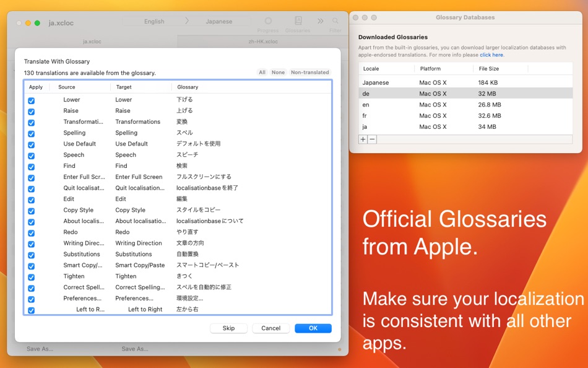
Task: Click the toolbar overflow chevrons icon
Action: (320, 21)
